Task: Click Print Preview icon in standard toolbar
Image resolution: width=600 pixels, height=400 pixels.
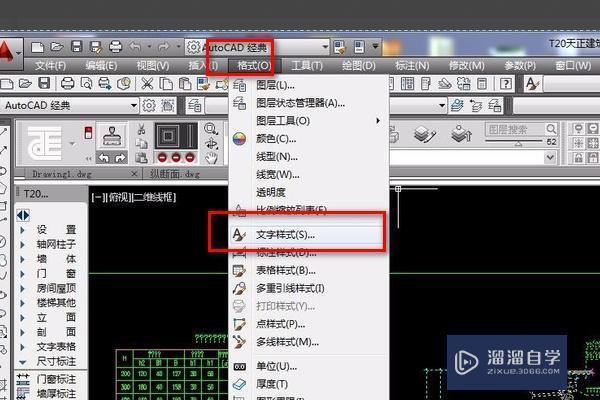Action: click(86, 83)
